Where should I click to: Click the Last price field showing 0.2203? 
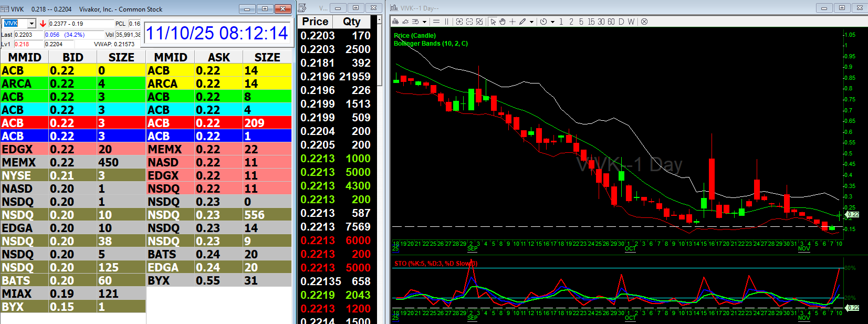28,35
